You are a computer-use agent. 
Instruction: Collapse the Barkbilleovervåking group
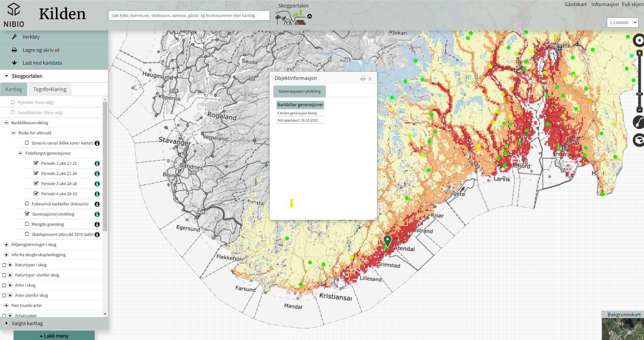6,123
